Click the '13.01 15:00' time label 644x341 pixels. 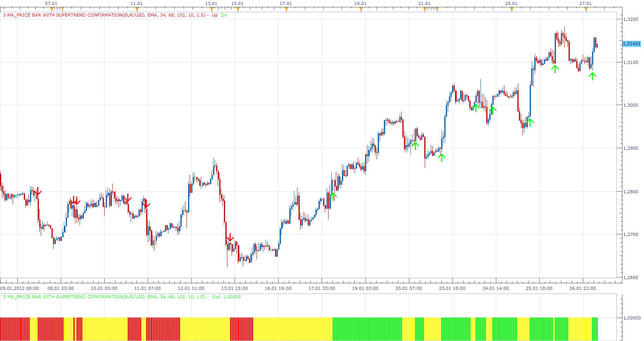coord(235,288)
